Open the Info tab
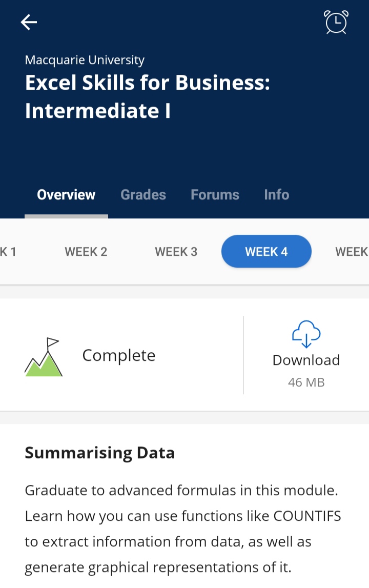 (276, 195)
